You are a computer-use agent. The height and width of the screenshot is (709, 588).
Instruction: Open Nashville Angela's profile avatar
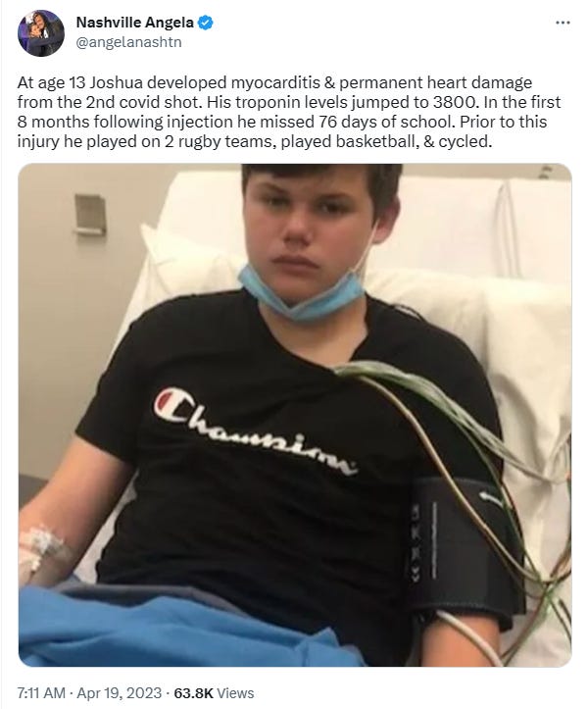click(41, 32)
